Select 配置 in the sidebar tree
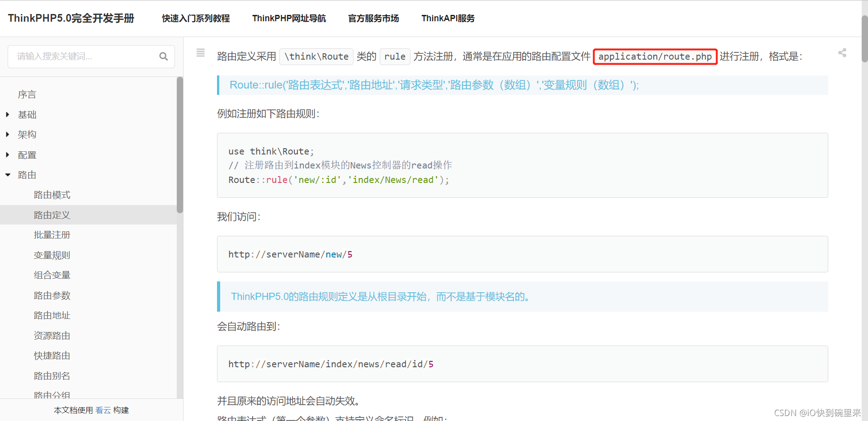Viewport: 868px width, 421px height. pos(27,155)
